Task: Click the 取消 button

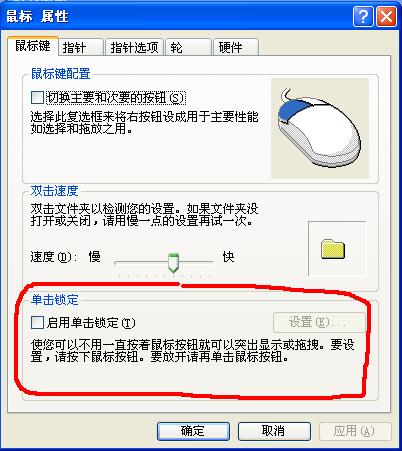Action: point(274,431)
